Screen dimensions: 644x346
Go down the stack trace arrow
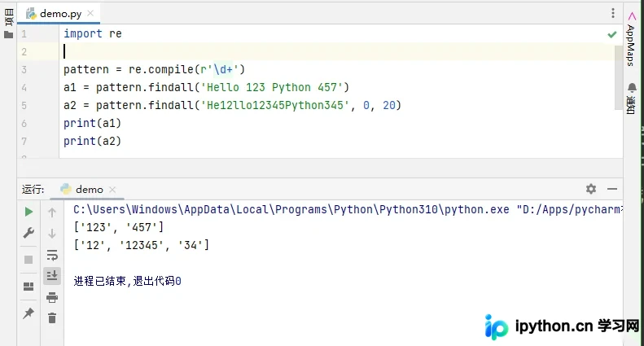[52, 234]
